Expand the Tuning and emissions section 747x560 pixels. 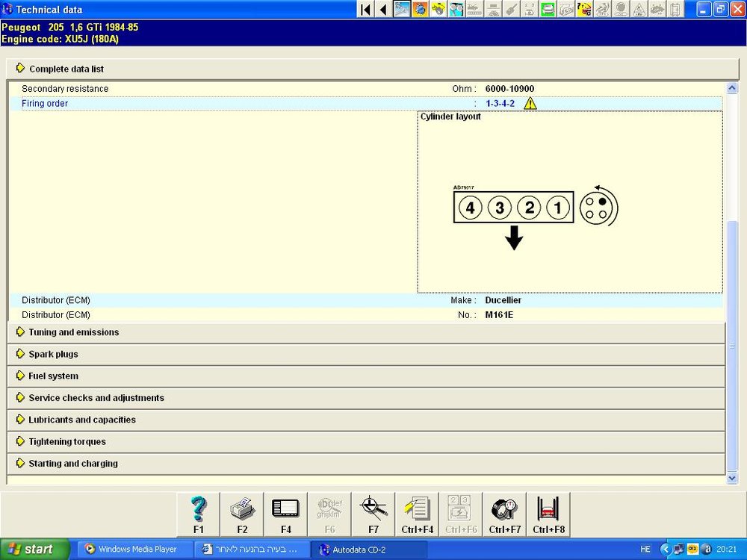[366, 332]
